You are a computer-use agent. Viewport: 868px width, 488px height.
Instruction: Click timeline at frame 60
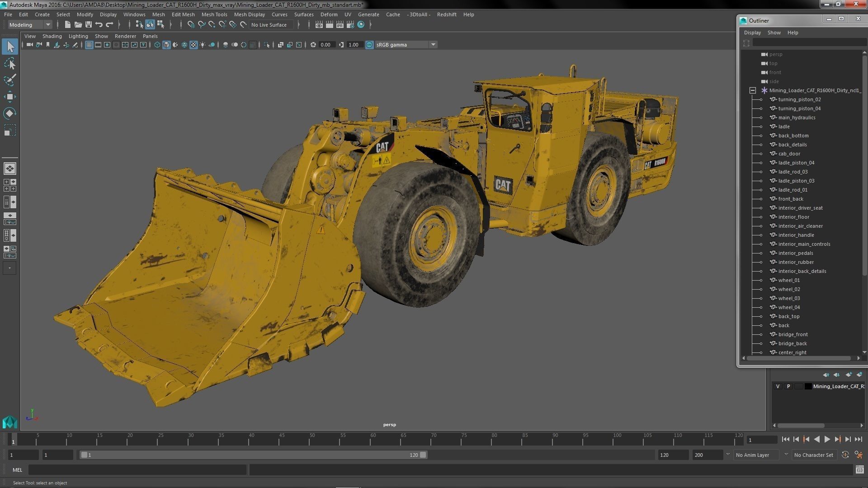tap(373, 439)
